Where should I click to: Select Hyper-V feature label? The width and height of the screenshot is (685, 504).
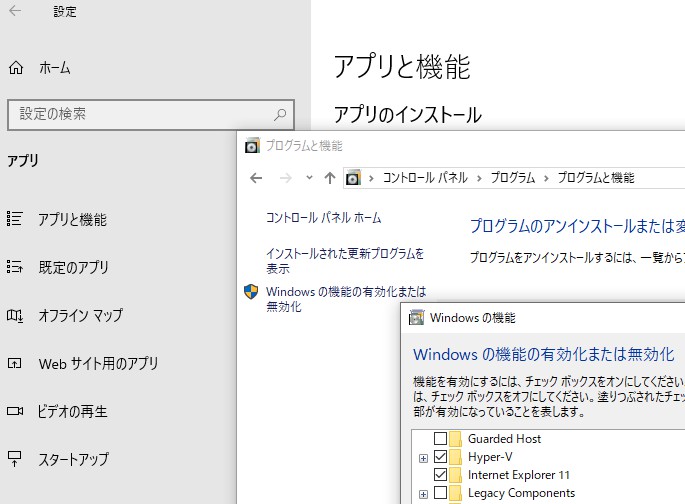[490, 457]
